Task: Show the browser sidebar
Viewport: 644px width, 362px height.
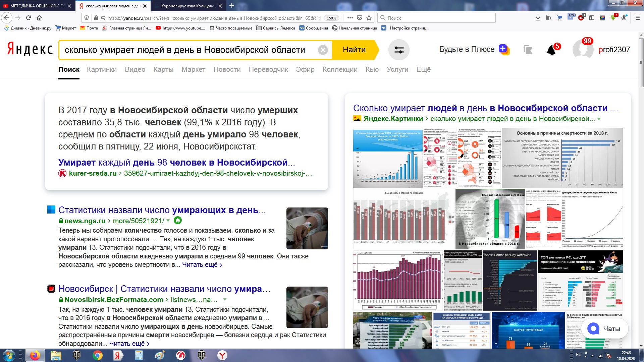Action: [592, 18]
